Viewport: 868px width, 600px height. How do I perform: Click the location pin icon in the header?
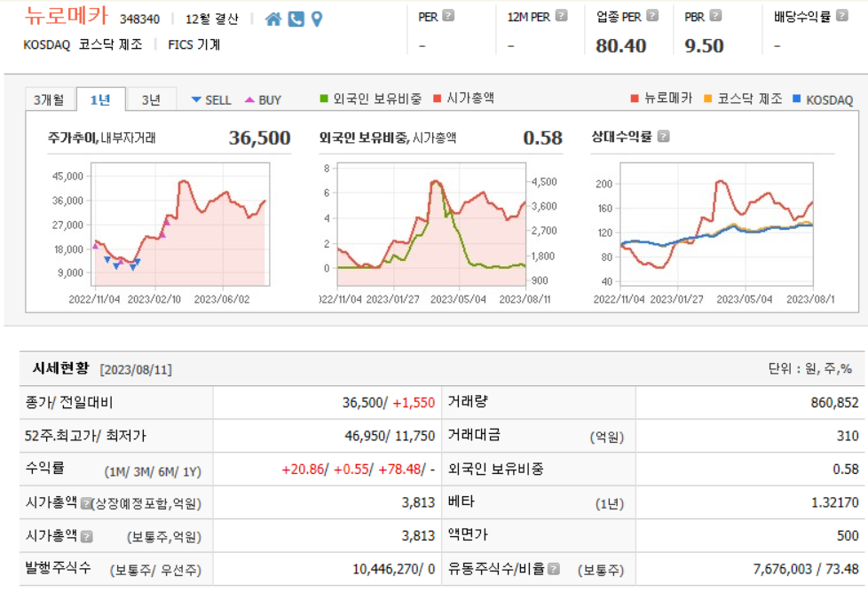(x=317, y=20)
